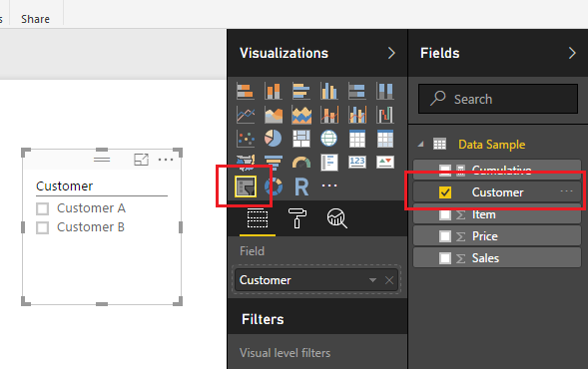Collapse the Visualizations pane with its chevron
This screenshot has height=369, width=588.
[391, 53]
